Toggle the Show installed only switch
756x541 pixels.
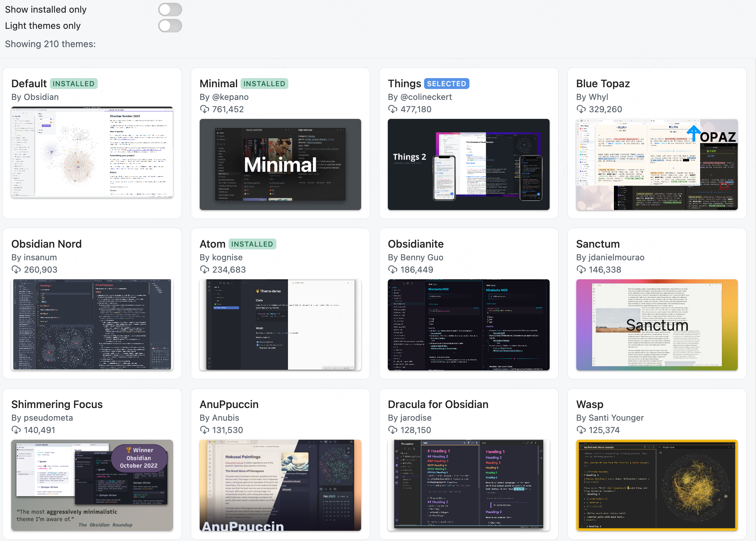pyautogui.click(x=170, y=9)
